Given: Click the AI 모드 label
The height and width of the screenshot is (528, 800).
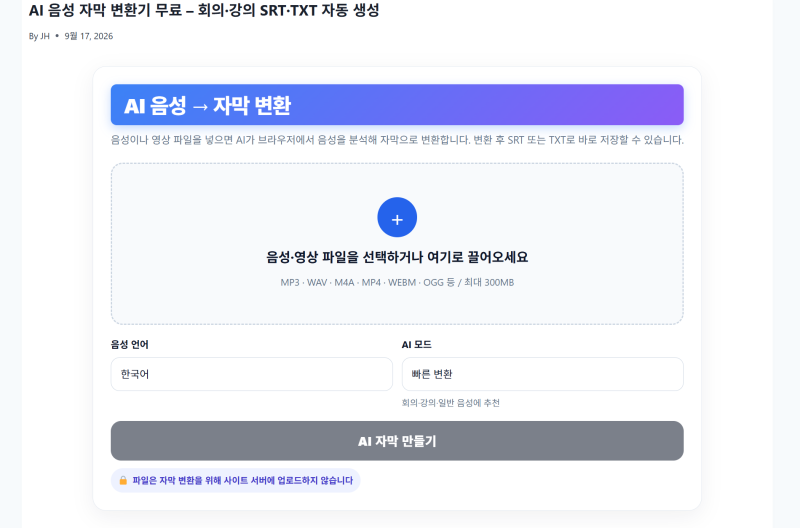Looking at the screenshot, I should [416, 345].
